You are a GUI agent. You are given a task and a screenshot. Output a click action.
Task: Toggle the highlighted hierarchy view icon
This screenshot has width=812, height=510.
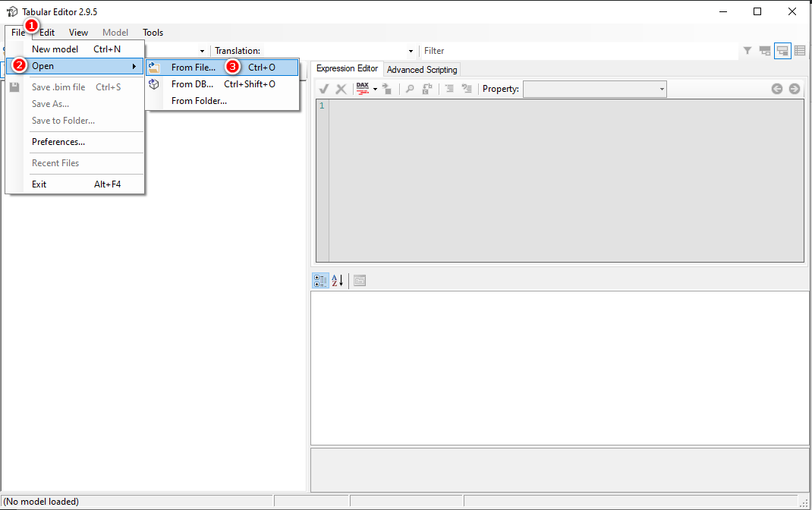click(x=782, y=51)
